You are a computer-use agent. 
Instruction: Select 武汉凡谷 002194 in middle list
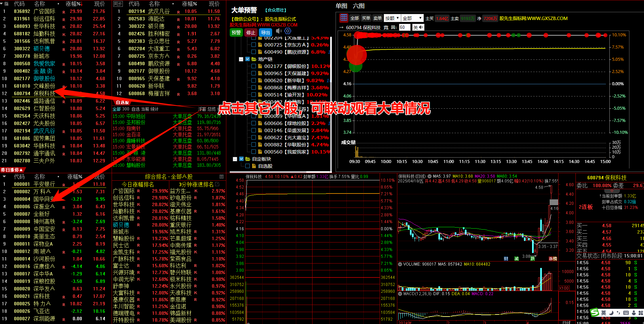click(169, 11)
